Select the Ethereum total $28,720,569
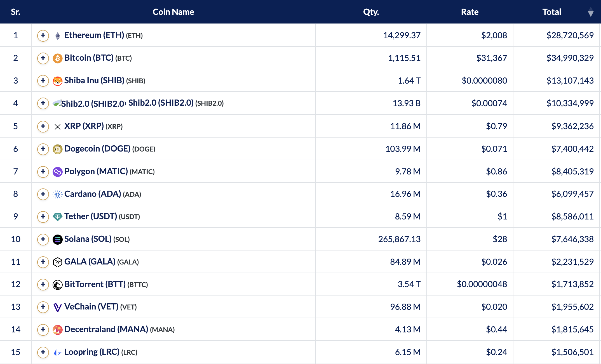 (570, 36)
